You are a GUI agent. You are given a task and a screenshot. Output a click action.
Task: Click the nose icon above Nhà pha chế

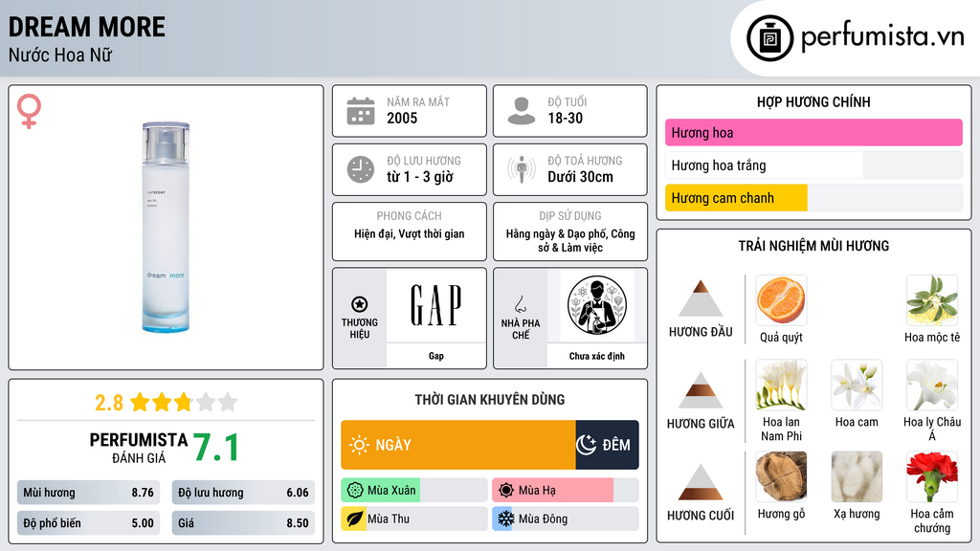[520, 304]
